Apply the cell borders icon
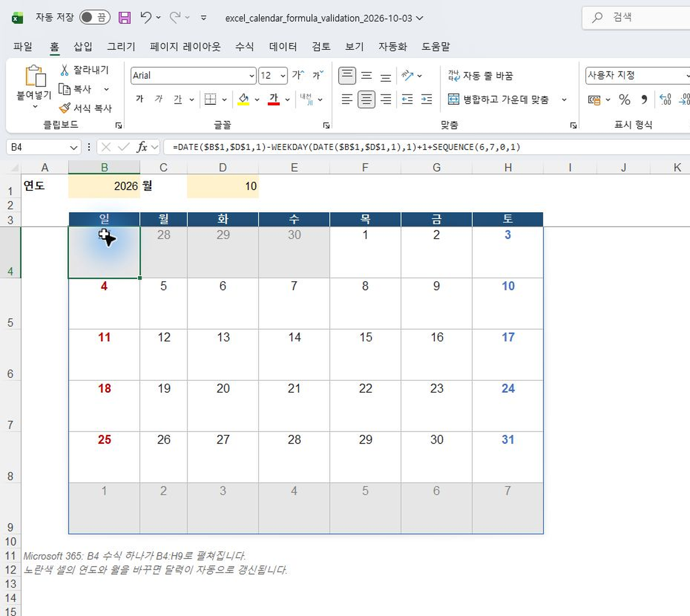The image size is (690, 616). click(210, 100)
